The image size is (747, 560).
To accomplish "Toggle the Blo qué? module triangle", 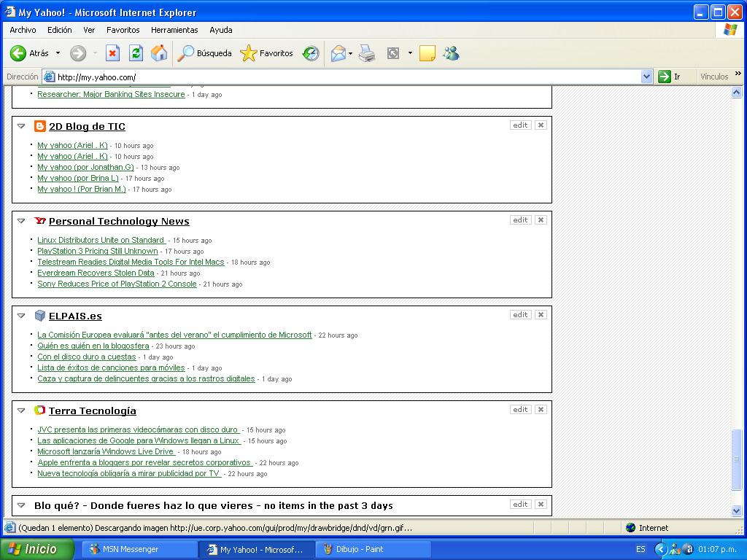I will (x=21, y=505).
